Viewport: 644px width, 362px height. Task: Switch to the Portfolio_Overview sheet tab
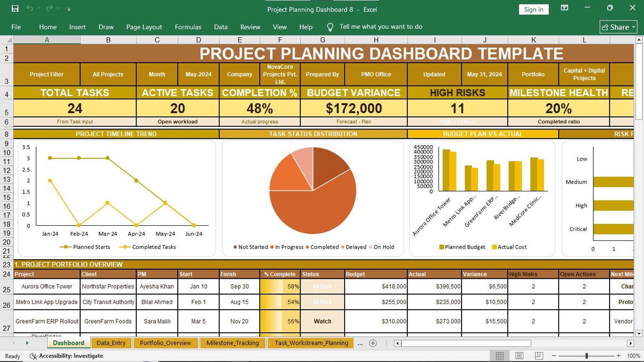pos(165,343)
